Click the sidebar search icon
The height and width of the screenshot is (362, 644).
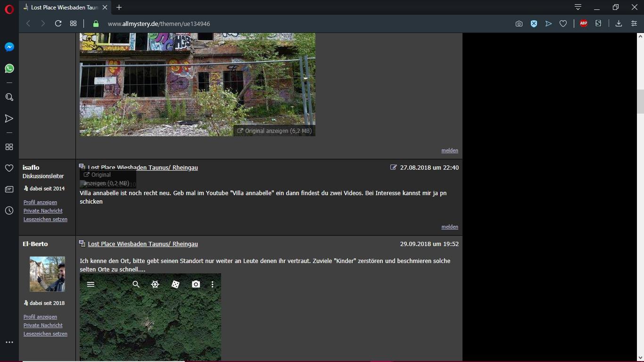point(9,97)
